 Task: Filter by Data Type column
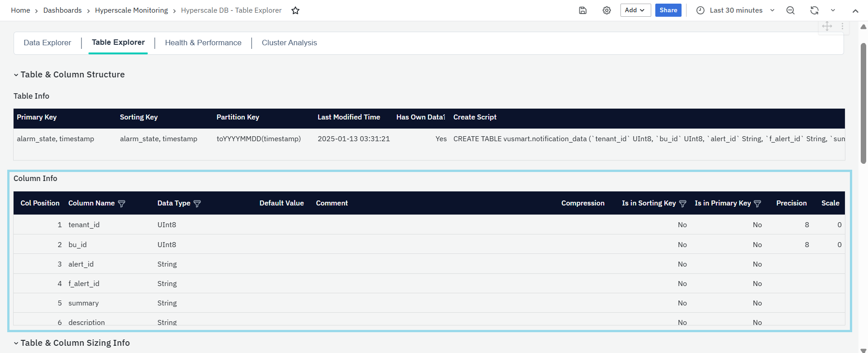(197, 204)
